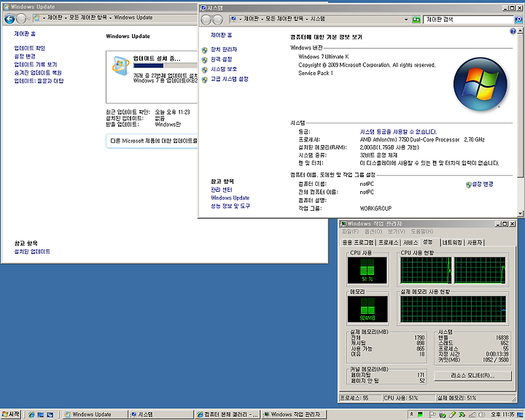This screenshot has width=525, height=420.
Task: Click the back arrow in the 시스템 window
Action: coord(206,20)
